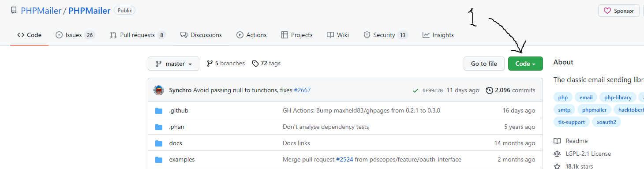Click the '2 months ago' timestamp

coord(517,159)
